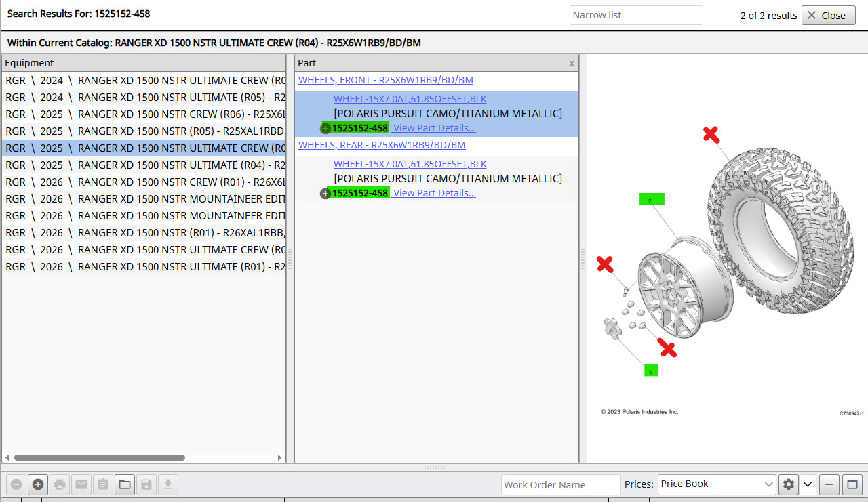
Task: Select 2024 RANGER XD 1500 NSTR ULTIMATE (R05)
Action: (144, 98)
